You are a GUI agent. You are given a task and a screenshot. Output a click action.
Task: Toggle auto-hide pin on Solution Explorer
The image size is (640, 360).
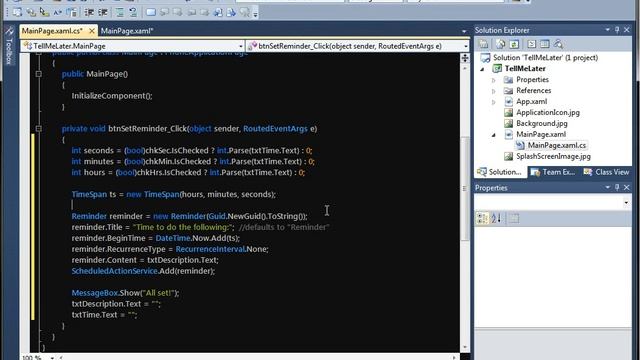(617, 30)
